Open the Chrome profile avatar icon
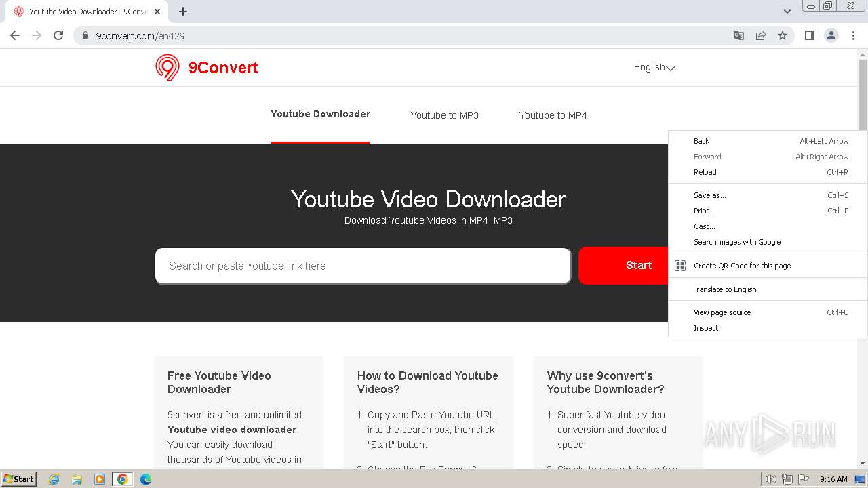Image resolution: width=868 pixels, height=488 pixels. pyautogui.click(x=831, y=35)
